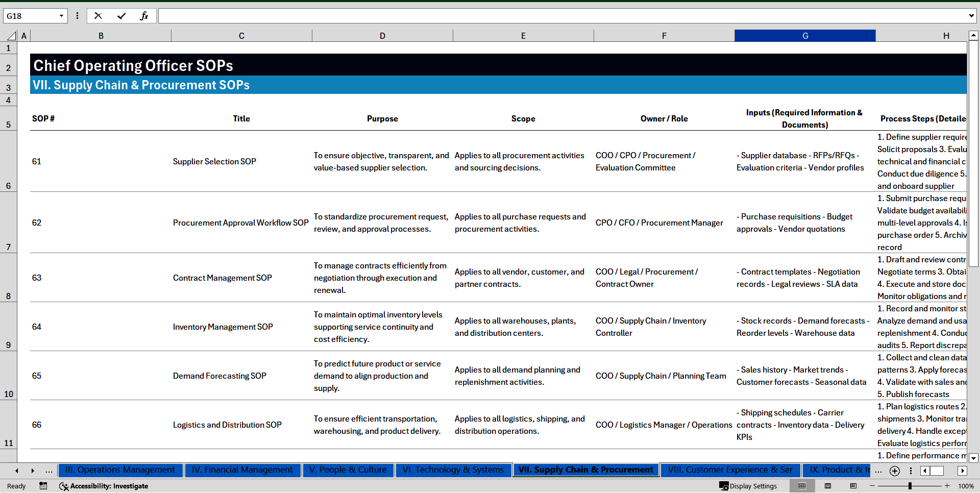Click Accessibility: Investigate in status bar
This screenshot has width=980, height=493.
(104, 486)
